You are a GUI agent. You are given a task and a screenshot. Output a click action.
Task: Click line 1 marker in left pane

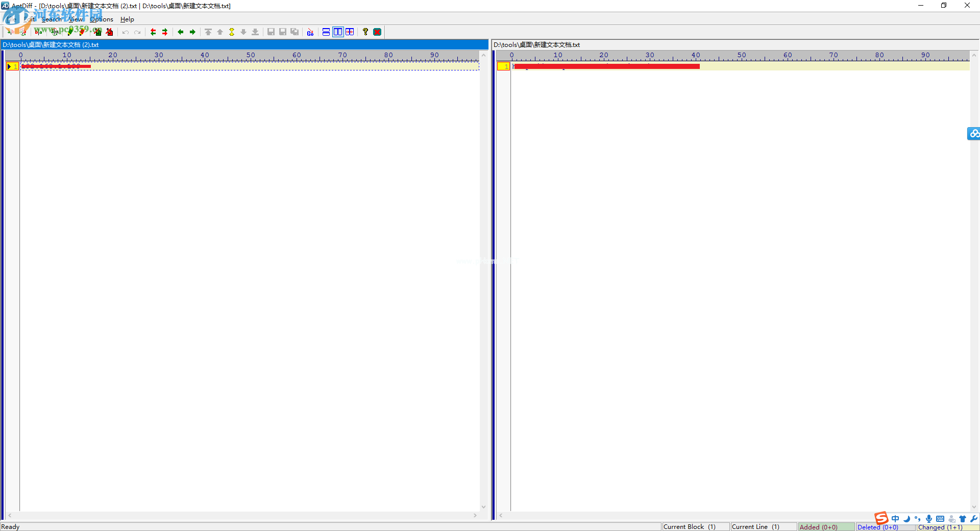click(x=12, y=66)
